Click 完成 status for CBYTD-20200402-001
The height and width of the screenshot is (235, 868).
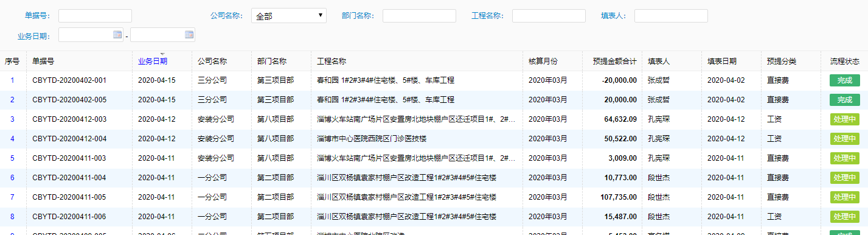pos(845,80)
